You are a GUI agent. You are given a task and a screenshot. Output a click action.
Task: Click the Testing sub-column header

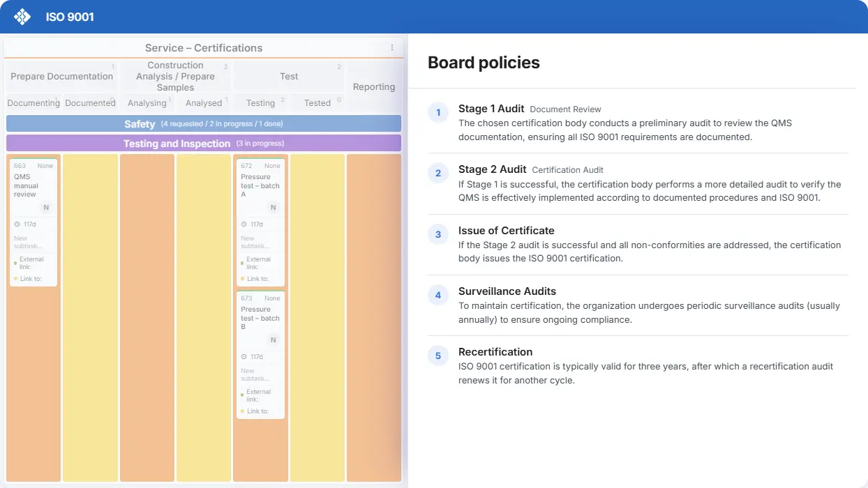tap(261, 103)
